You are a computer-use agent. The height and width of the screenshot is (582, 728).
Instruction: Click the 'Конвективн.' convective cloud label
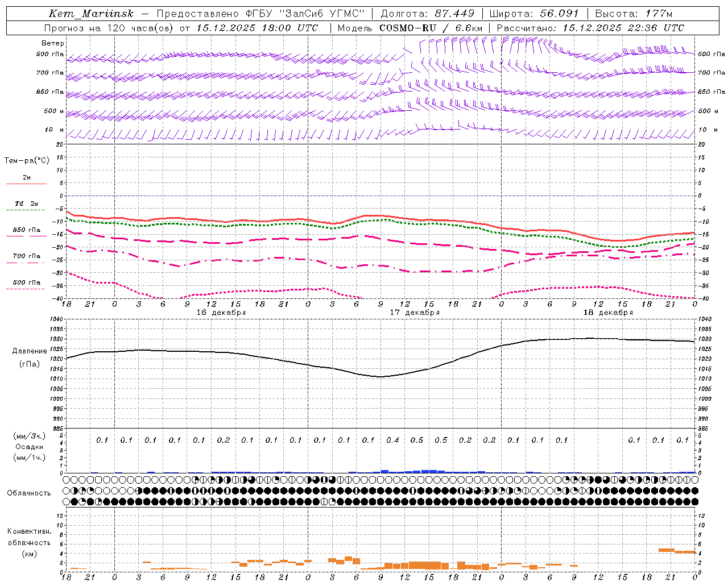[30, 531]
